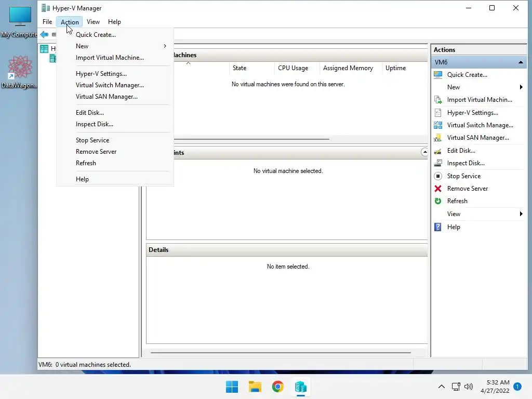This screenshot has height=399, width=532.
Task: Click Hyper-V Manager taskbar icon
Action: pyautogui.click(x=301, y=387)
